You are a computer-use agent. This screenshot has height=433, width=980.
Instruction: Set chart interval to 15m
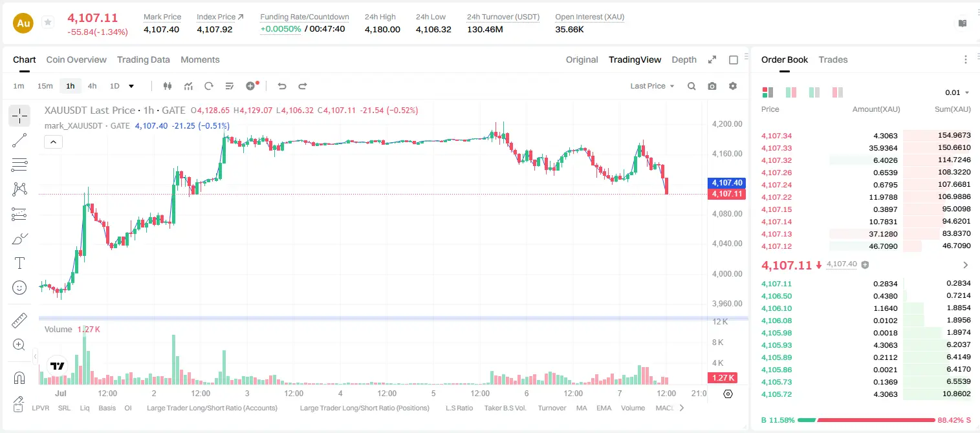[45, 86]
